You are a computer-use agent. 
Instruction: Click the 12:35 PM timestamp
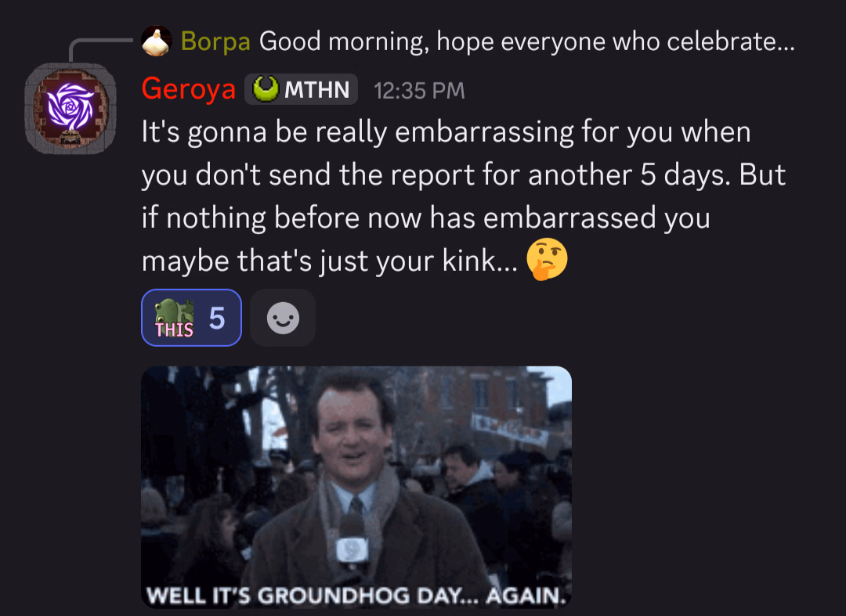point(419,91)
